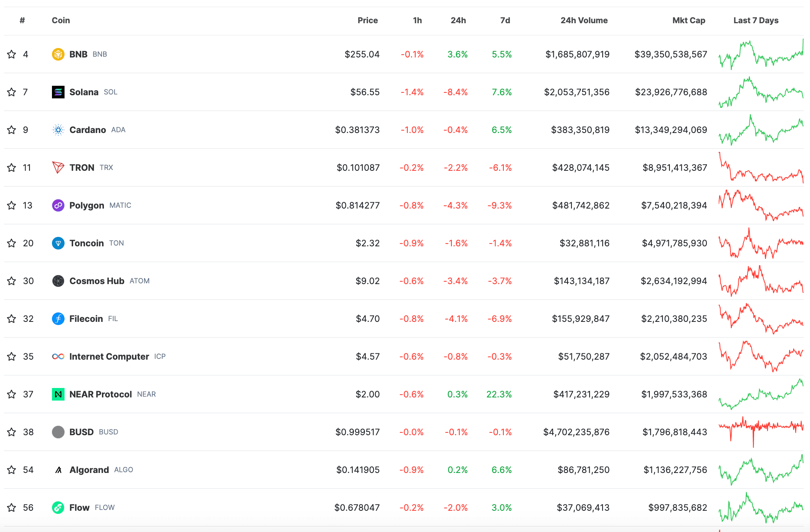The image size is (810, 532).
Task: Toggle favorite star for Algorand
Action: click(12, 470)
